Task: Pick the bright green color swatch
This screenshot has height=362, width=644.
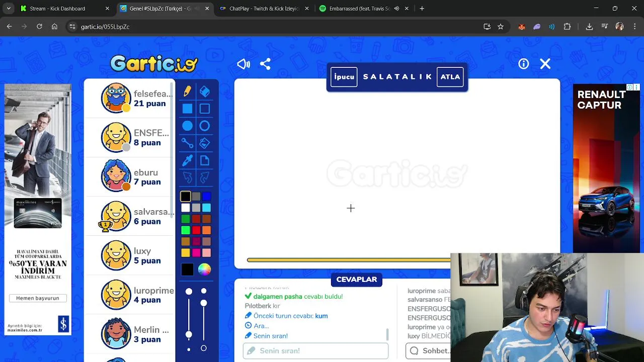Action: (x=186, y=230)
